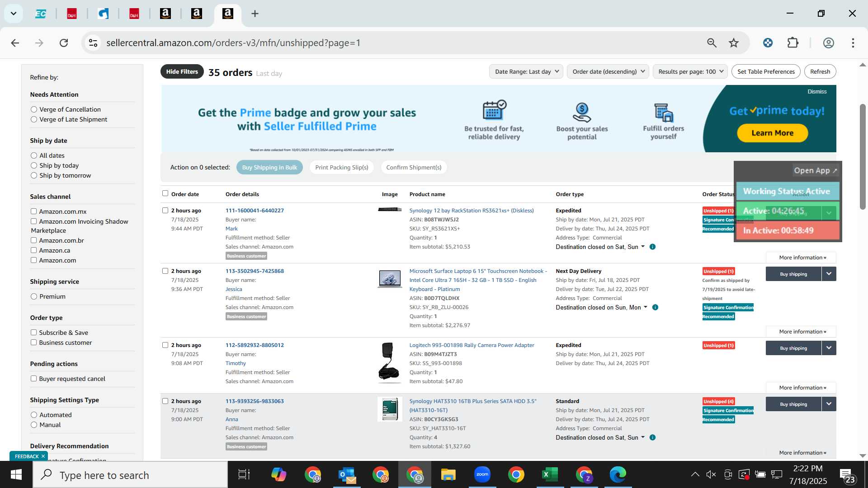
Task: Open Task View on taskbar
Action: coord(244,475)
